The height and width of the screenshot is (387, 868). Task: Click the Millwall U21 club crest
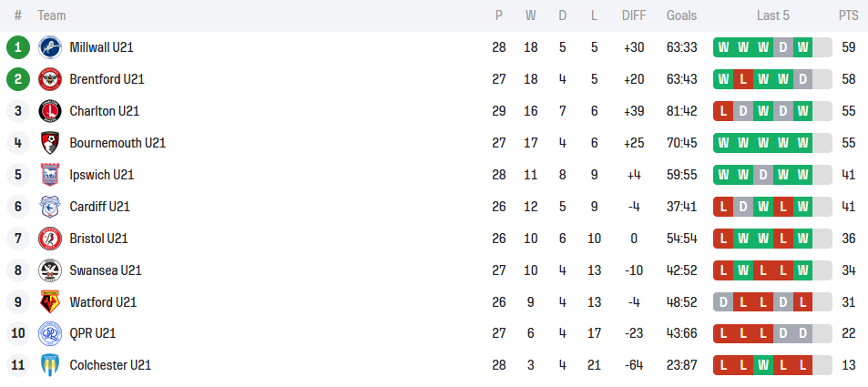click(49, 47)
